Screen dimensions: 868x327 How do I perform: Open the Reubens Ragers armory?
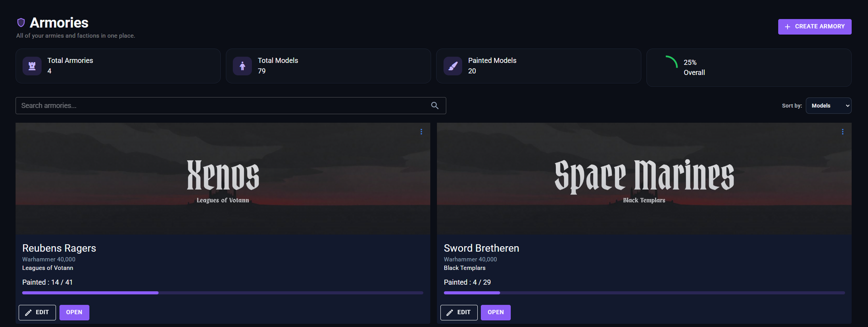click(74, 313)
